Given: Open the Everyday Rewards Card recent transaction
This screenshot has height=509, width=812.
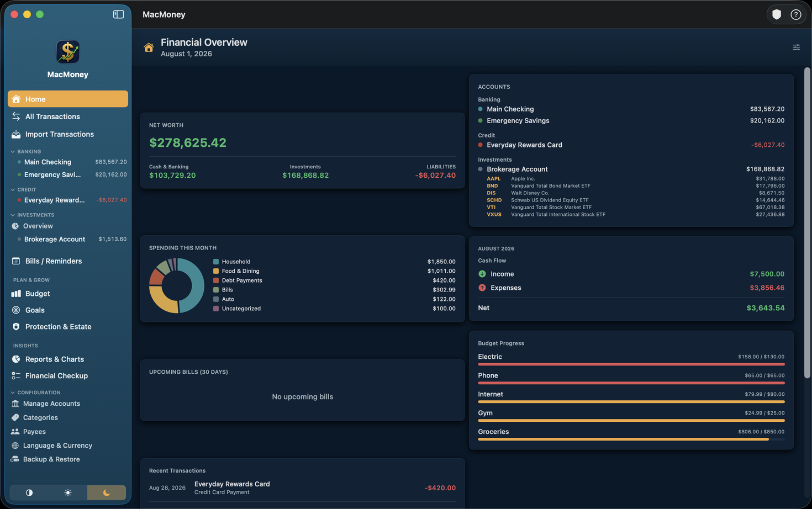Looking at the screenshot, I should tap(302, 488).
